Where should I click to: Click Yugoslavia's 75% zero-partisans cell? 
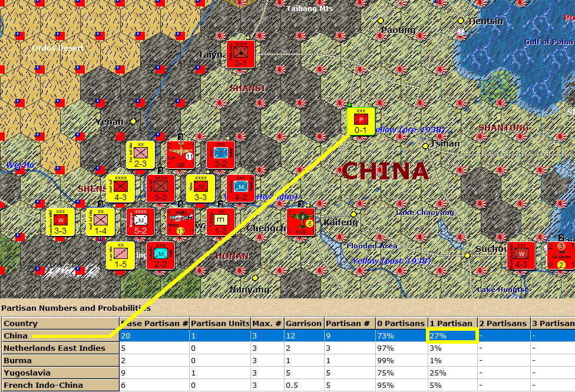click(x=402, y=373)
